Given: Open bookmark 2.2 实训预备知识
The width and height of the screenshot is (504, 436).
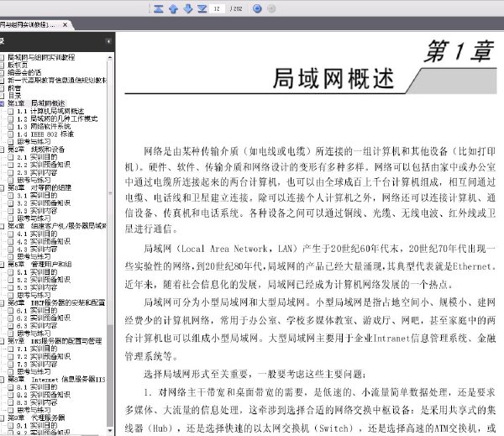Looking at the screenshot, I should [x=44, y=165].
